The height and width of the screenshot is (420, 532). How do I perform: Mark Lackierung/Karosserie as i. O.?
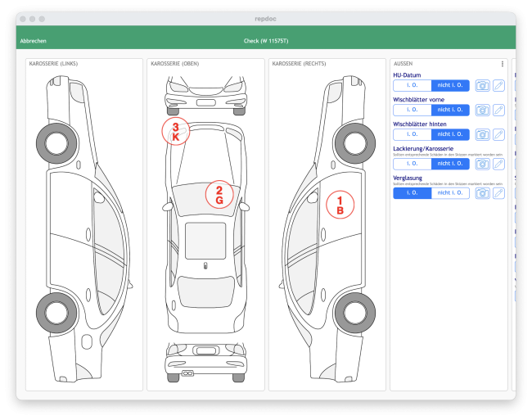(413, 164)
